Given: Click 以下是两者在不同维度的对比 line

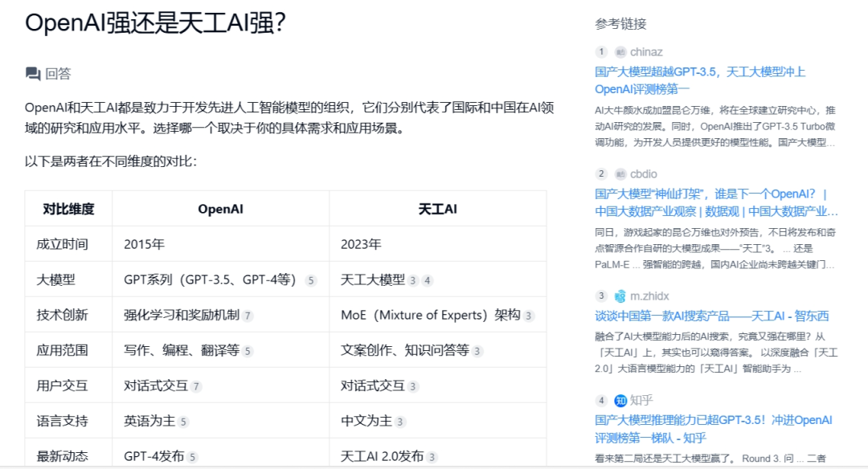Looking at the screenshot, I should 111,161.
